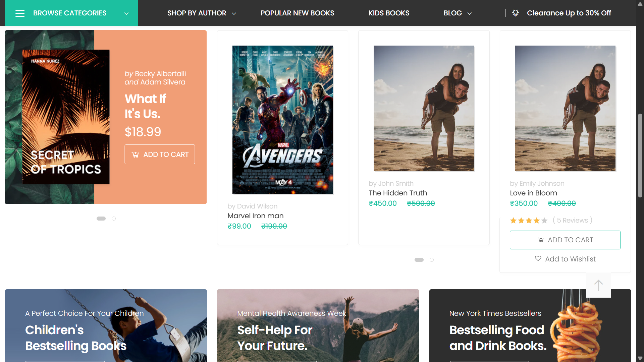
Task: Select the second banner slider dot
Action: click(x=114, y=219)
